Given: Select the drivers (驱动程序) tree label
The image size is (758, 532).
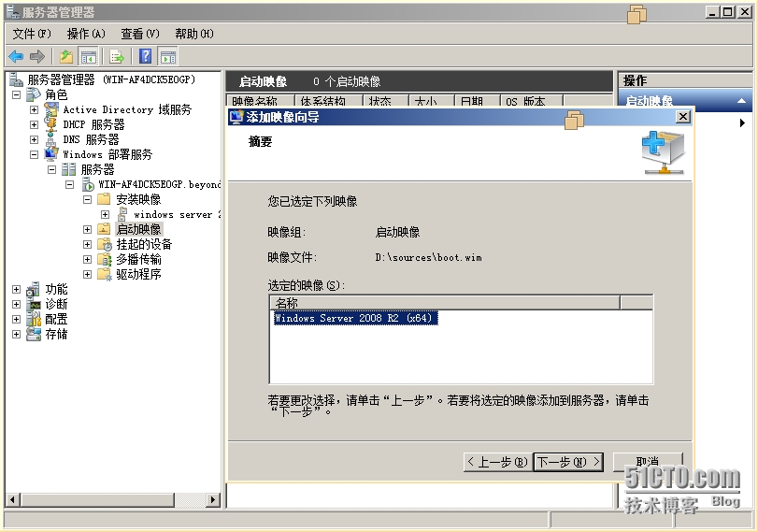Looking at the screenshot, I should coord(138,274).
